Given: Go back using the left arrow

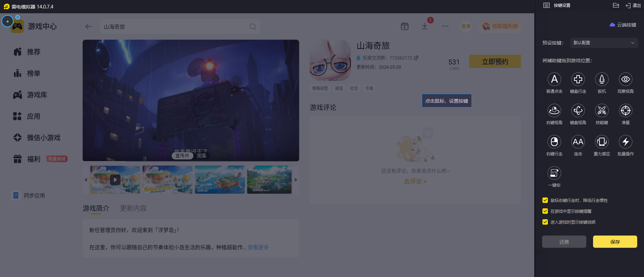Looking at the screenshot, I should click(89, 27).
